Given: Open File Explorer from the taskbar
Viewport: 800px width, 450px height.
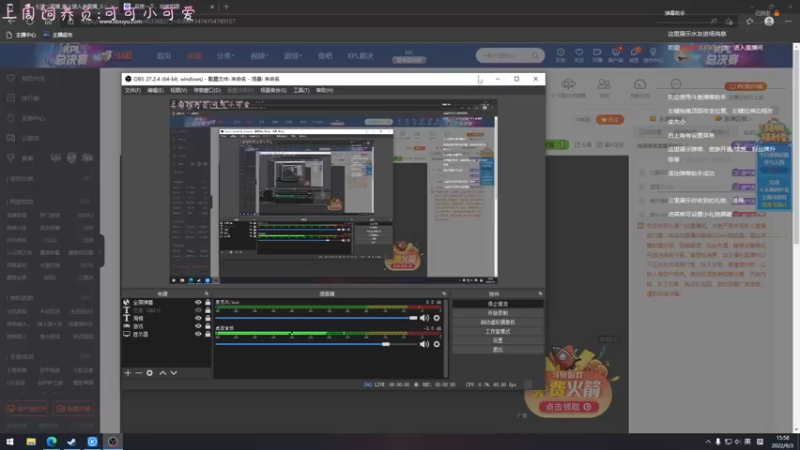Looking at the screenshot, I should click(31, 441).
